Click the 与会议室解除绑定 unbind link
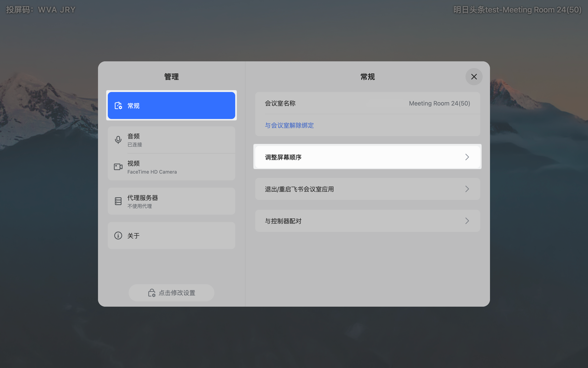 coord(289,125)
